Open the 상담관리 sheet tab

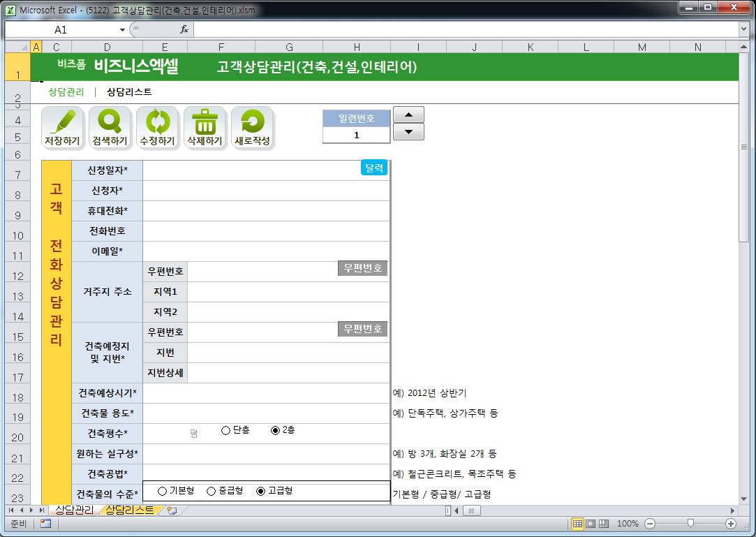(x=74, y=510)
